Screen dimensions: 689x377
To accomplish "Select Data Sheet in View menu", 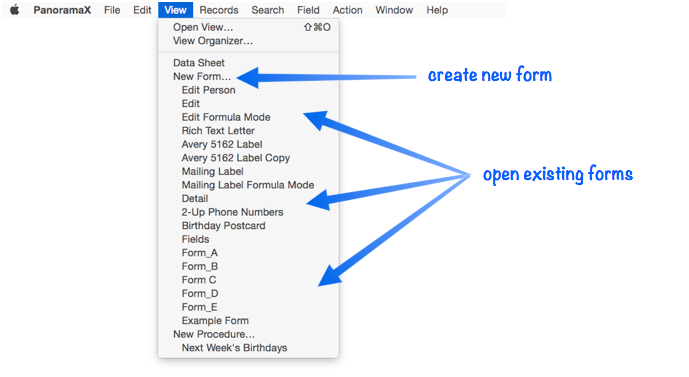I will click(249, 63).
